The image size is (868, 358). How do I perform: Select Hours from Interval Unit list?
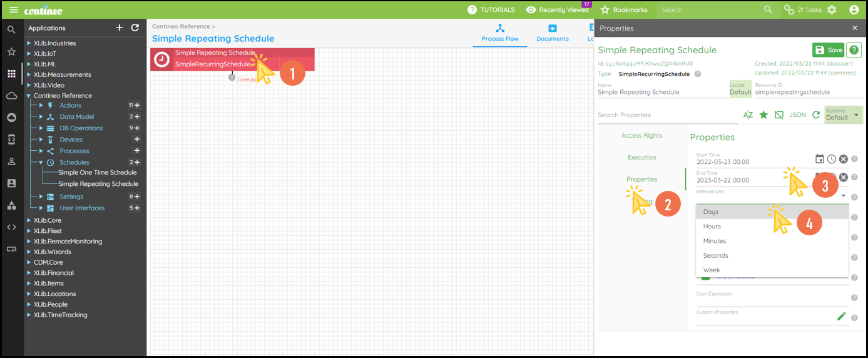[x=712, y=227]
